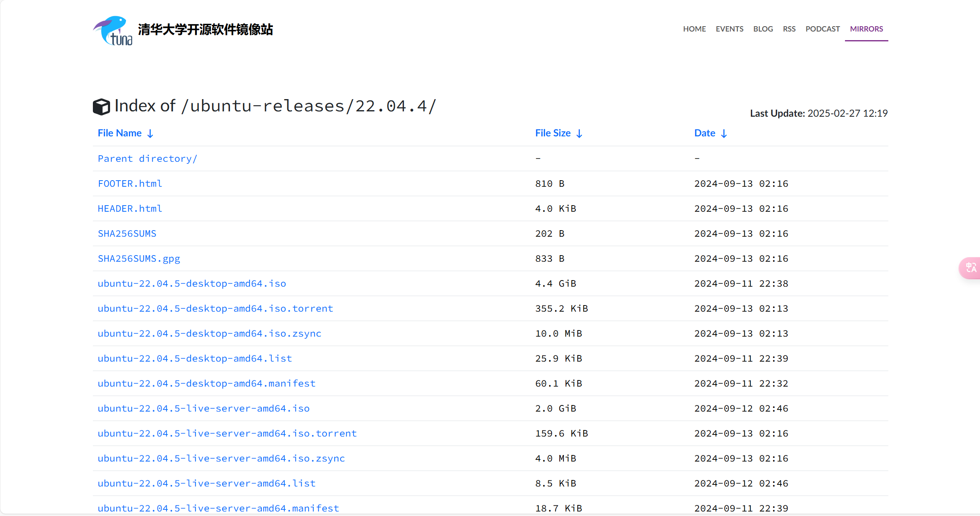Download ubuntu-22.04.5-desktop-amd64.iso
980x516 pixels.
pyautogui.click(x=191, y=284)
